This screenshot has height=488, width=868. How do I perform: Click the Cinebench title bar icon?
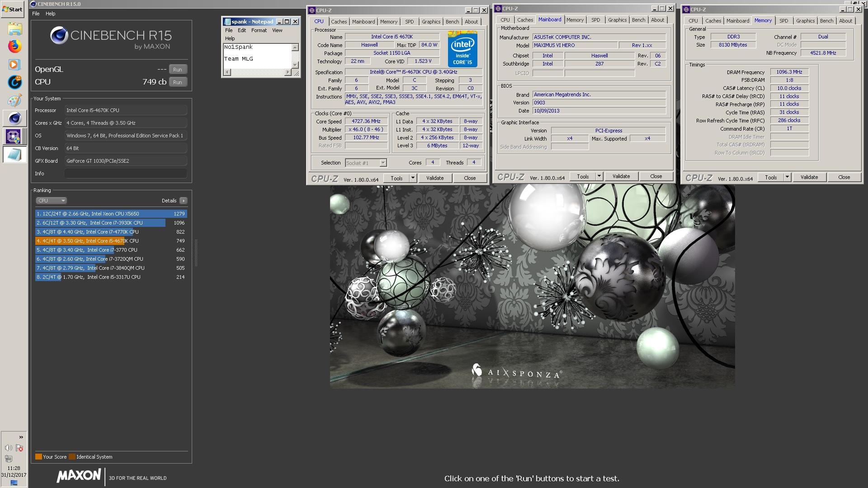point(33,4)
